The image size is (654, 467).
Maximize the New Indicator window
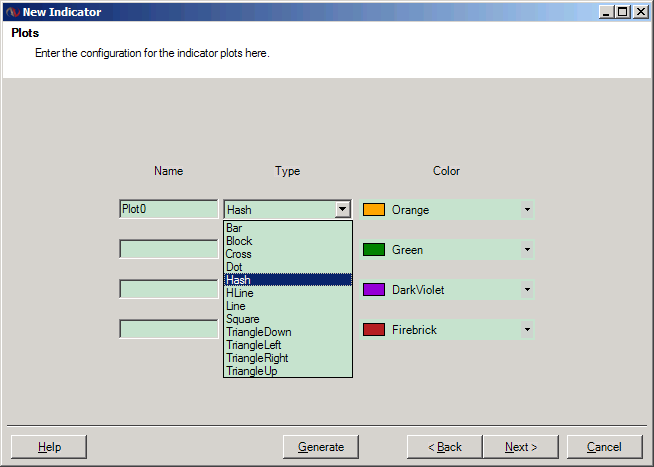623,12
